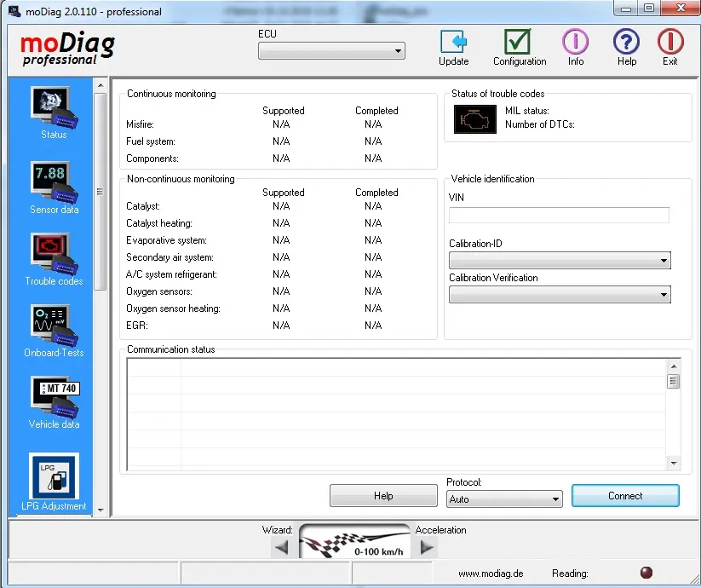
Task: Click the sidebar scroll up arrow
Action: pyautogui.click(x=101, y=85)
